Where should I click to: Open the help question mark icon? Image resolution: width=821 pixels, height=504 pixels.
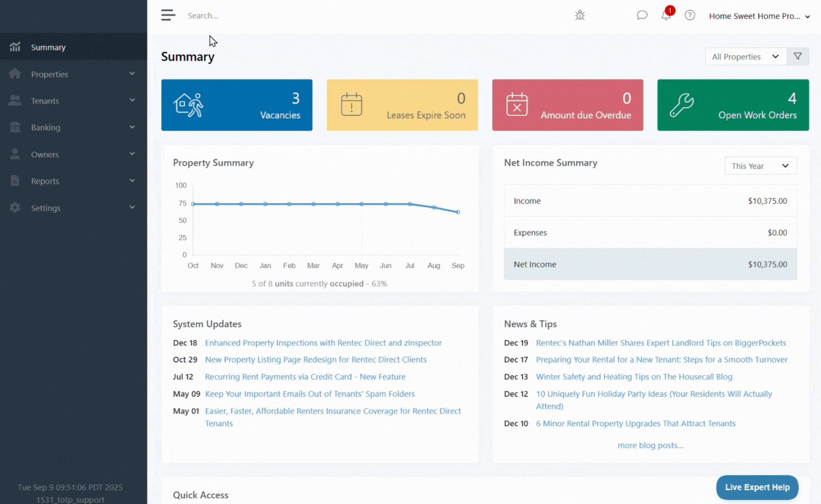690,16
